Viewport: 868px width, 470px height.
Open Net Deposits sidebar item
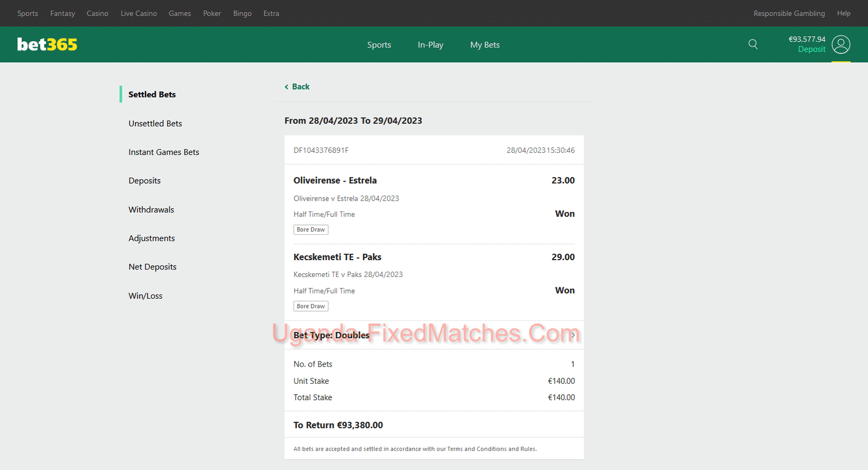(x=152, y=267)
